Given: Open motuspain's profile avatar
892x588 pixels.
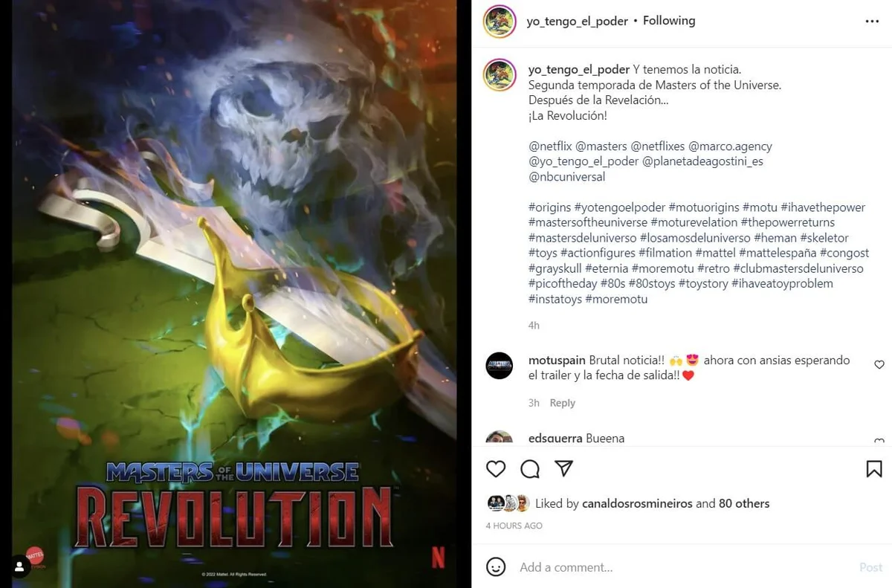Looking at the screenshot, I should [499, 365].
